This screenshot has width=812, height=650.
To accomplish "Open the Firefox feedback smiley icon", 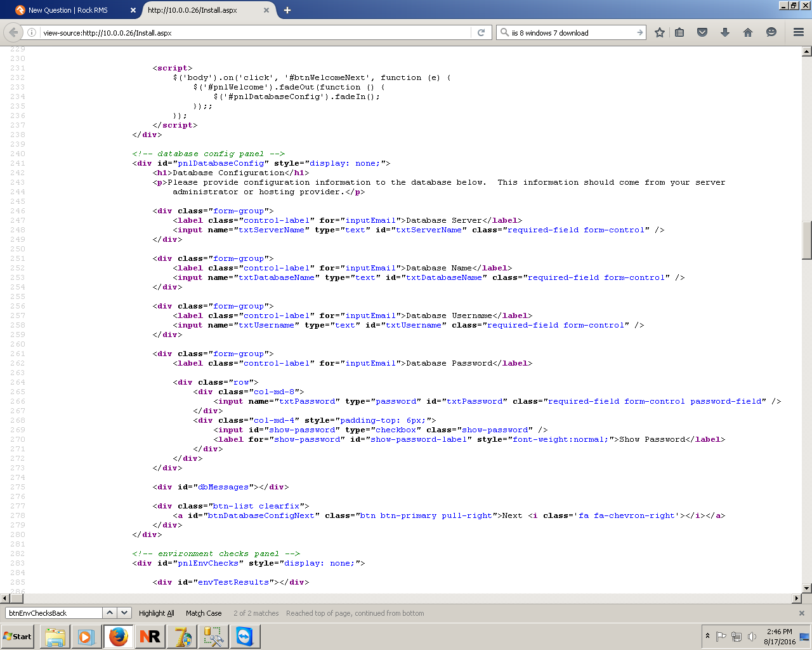I will [771, 32].
